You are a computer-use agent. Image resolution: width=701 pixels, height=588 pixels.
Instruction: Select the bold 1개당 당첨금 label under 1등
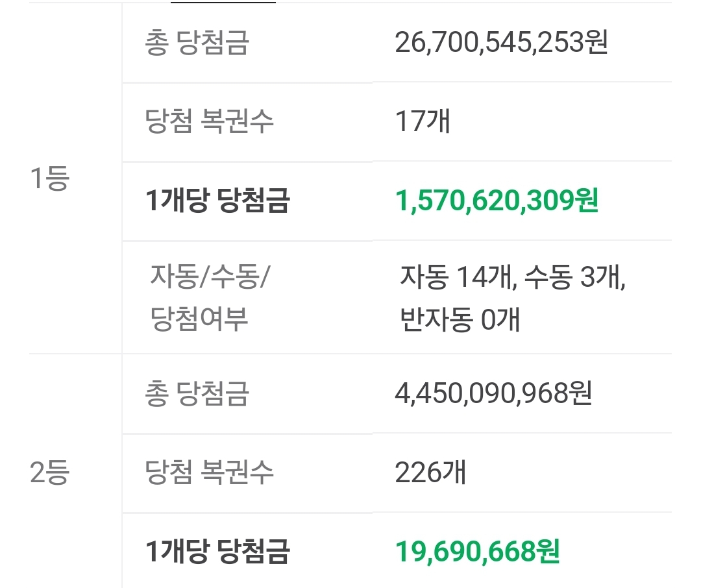tap(217, 201)
